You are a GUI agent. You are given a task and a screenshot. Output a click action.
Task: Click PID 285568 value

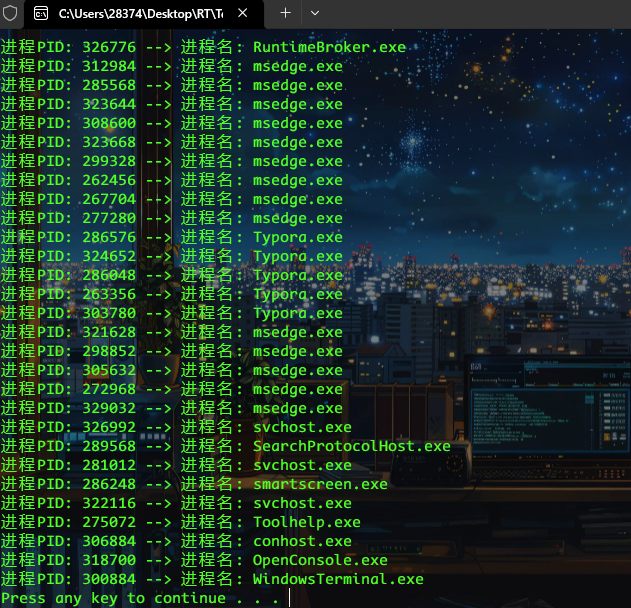click(109, 85)
